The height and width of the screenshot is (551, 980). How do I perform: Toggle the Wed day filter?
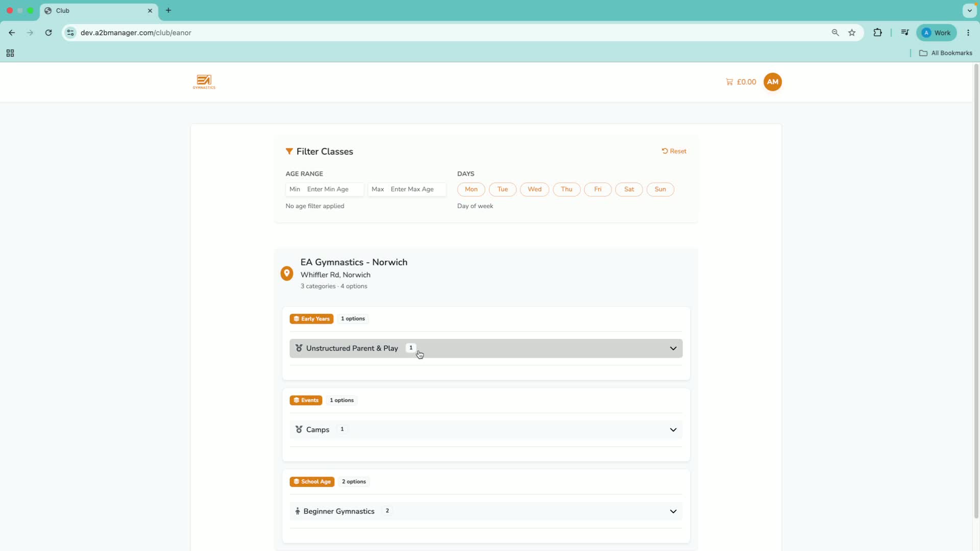tap(534, 189)
